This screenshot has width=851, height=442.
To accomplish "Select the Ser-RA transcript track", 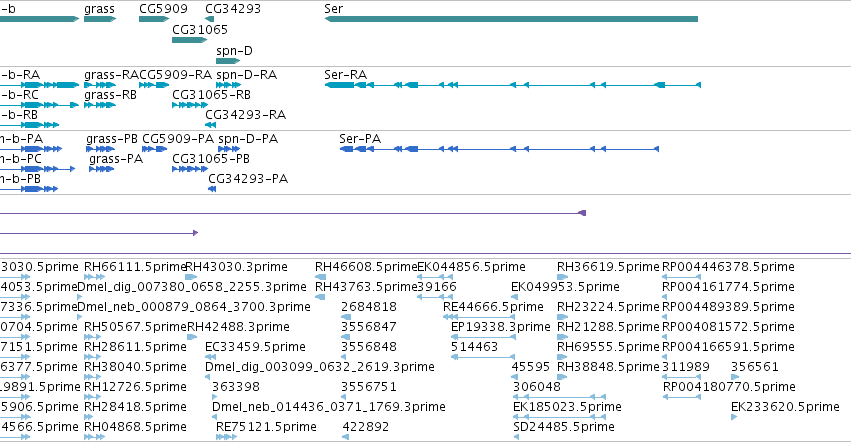I will pyautogui.click(x=512, y=85).
